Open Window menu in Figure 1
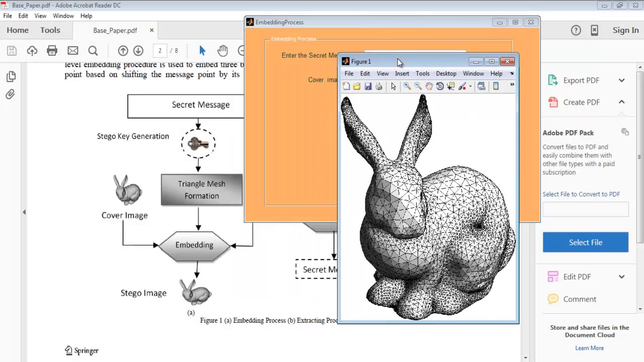 point(473,73)
